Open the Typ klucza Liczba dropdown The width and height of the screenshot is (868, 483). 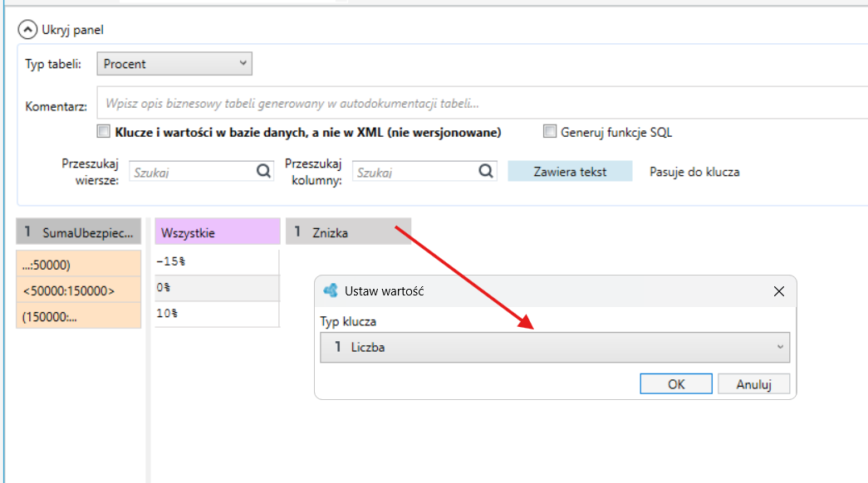pyautogui.click(x=555, y=348)
